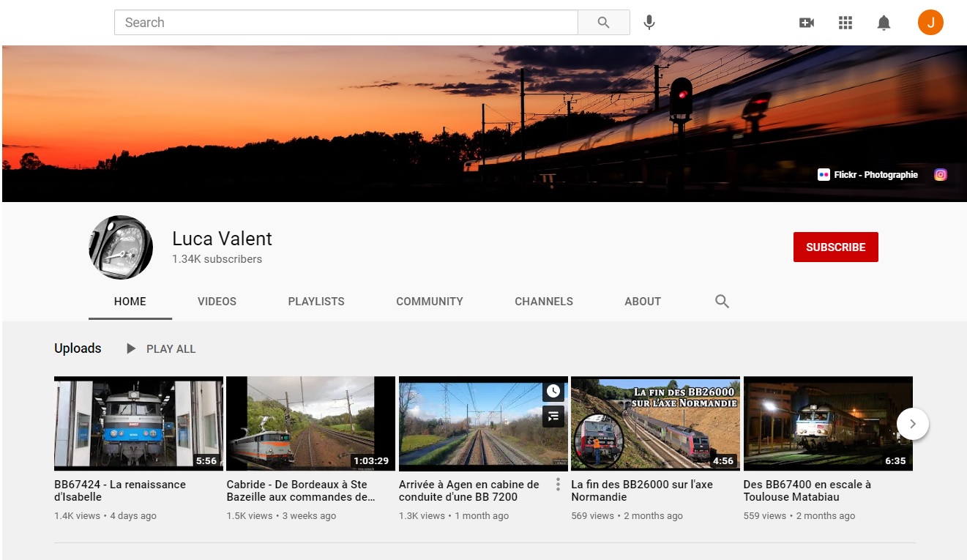Search within channel using magnifier icon

point(722,302)
